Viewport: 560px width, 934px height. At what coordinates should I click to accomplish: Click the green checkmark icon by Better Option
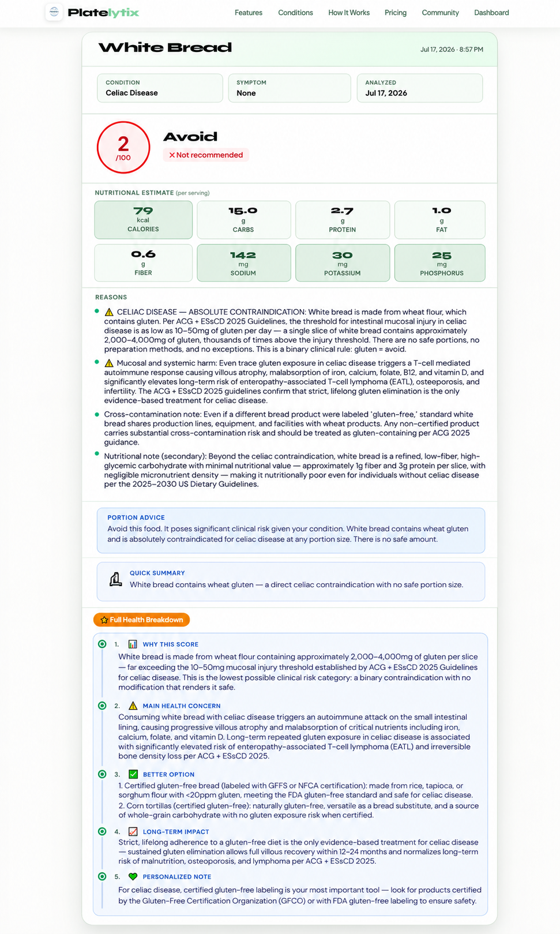(x=133, y=774)
